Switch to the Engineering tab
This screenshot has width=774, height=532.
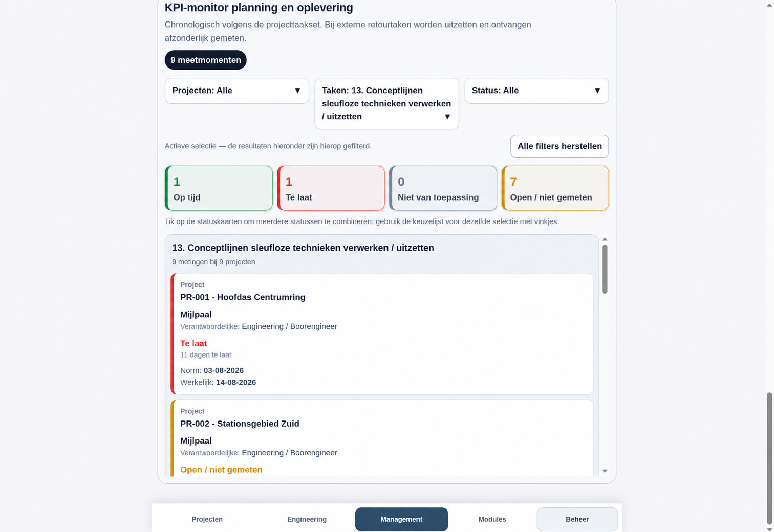click(x=307, y=519)
